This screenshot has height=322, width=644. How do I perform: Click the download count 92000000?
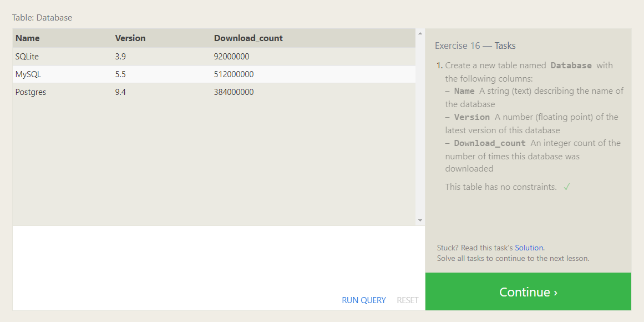point(232,57)
